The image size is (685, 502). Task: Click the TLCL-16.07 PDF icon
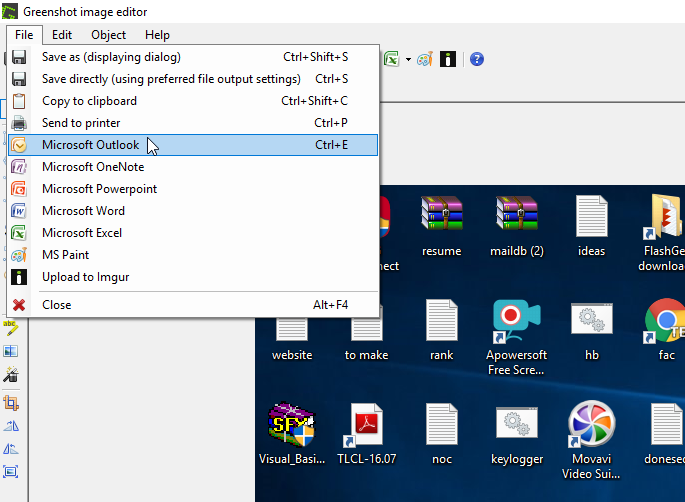(363, 425)
